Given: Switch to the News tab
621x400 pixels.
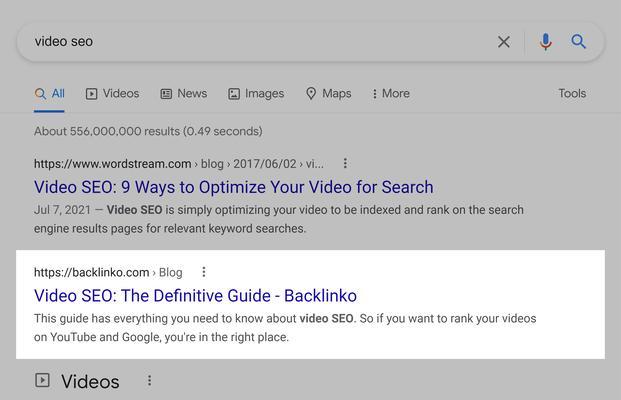Looking at the screenshot, I should (x=183, y=94).
